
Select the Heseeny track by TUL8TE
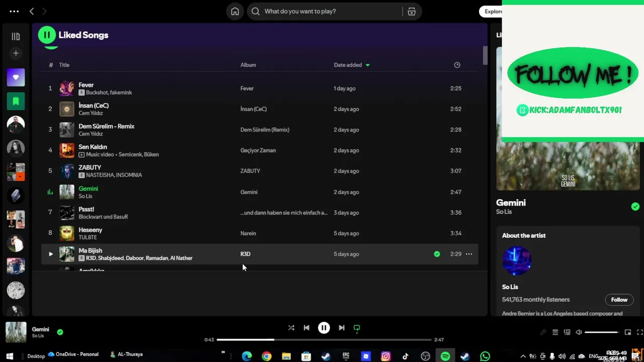pos(259,233)
